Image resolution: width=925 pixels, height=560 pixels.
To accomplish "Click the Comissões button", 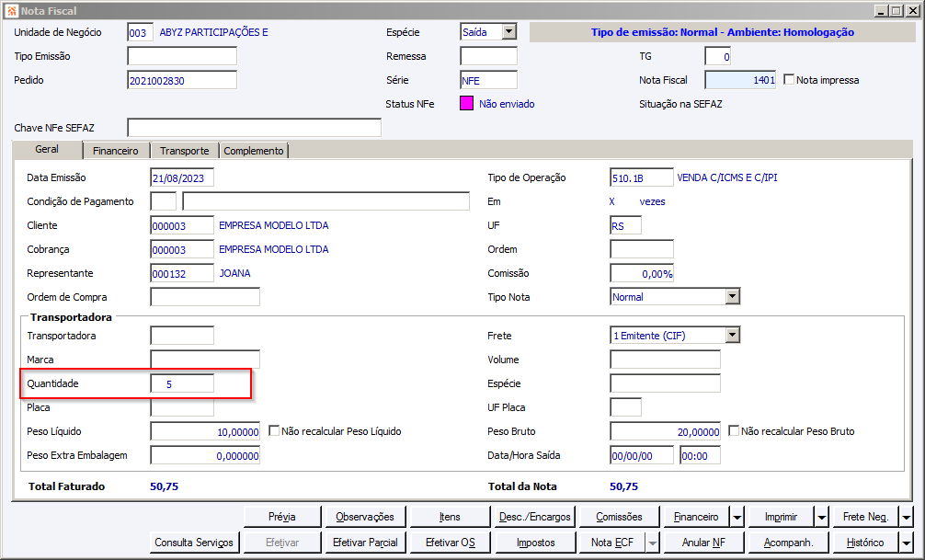I will click(619, 517).
